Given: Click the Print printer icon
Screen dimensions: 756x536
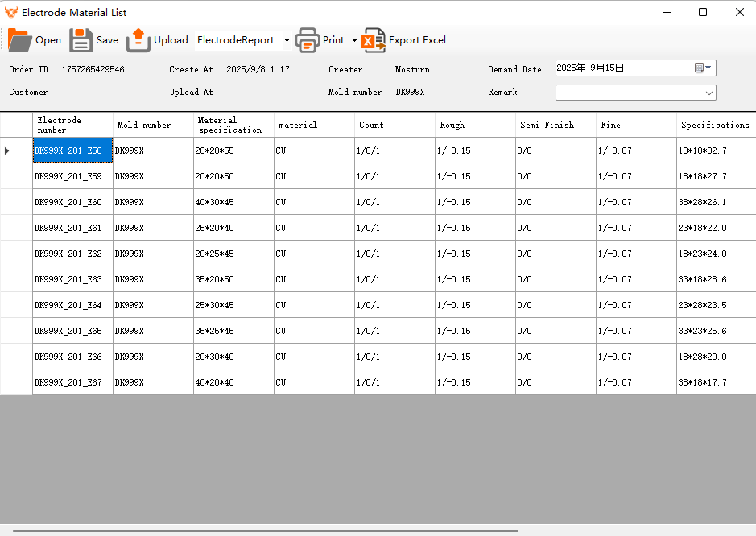Looking at the screenshot, I should 308,40.
